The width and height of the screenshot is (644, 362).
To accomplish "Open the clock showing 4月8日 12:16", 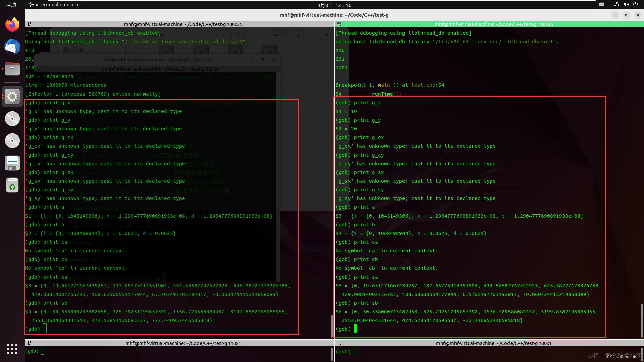I will 334,5.
